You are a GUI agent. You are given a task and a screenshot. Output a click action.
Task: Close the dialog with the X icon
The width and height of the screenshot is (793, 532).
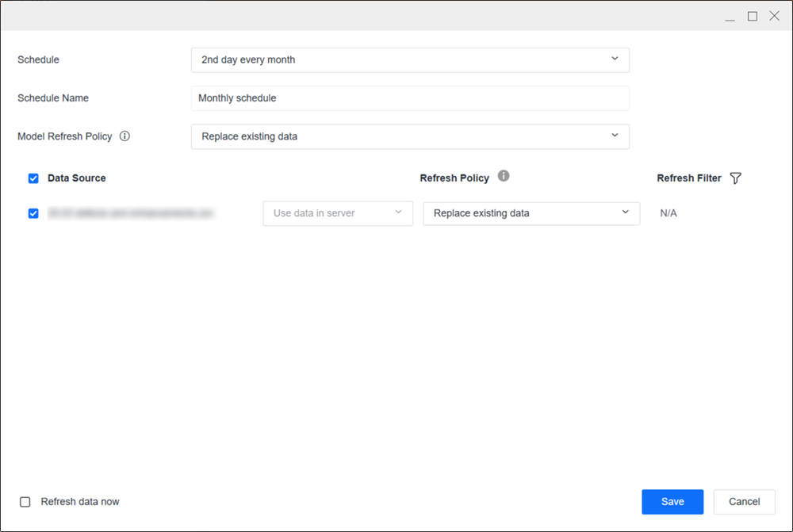pyautogui.click(x=775, y=16)
